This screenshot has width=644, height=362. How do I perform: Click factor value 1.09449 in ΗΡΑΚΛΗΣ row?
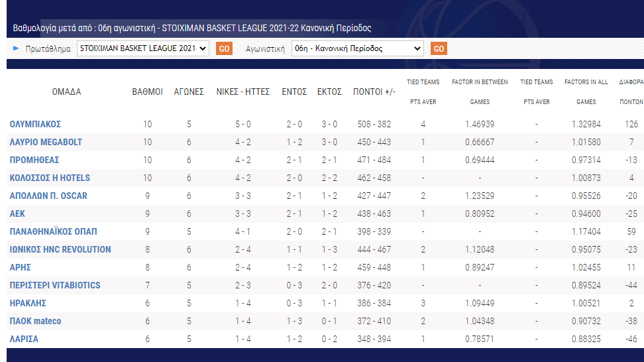coord(480,303)
